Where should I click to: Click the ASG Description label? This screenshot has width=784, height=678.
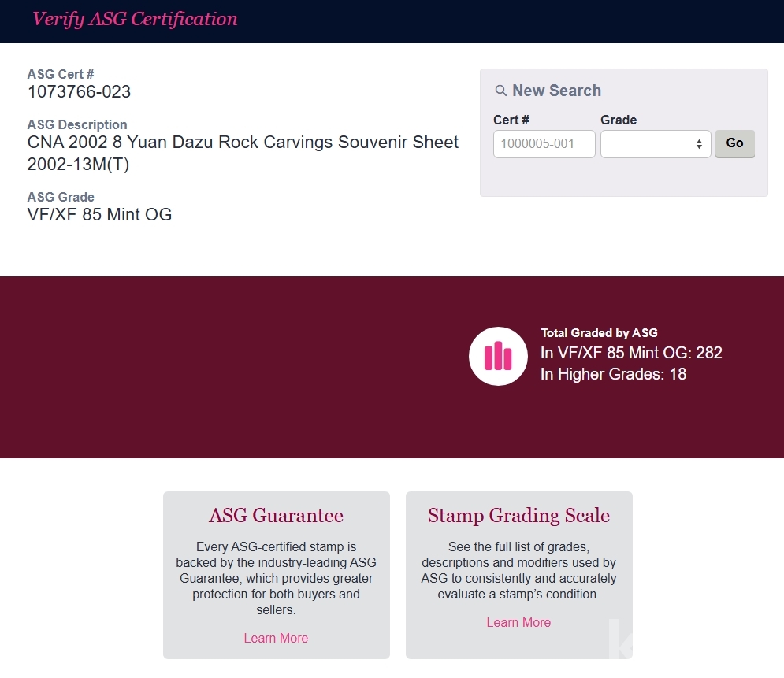pyautogui.click(x=77, y=124)
